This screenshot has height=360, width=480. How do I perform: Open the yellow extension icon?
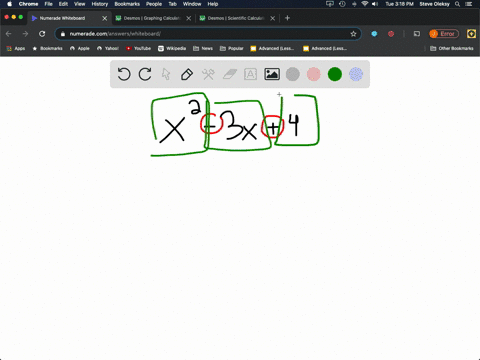point(471,34)
